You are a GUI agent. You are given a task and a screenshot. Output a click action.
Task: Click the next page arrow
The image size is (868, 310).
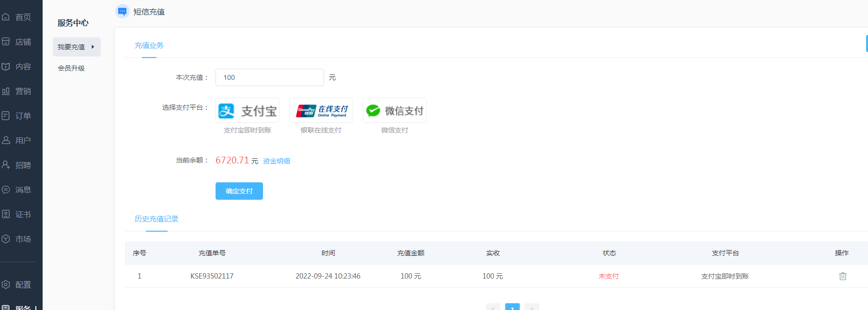(532, 307)
